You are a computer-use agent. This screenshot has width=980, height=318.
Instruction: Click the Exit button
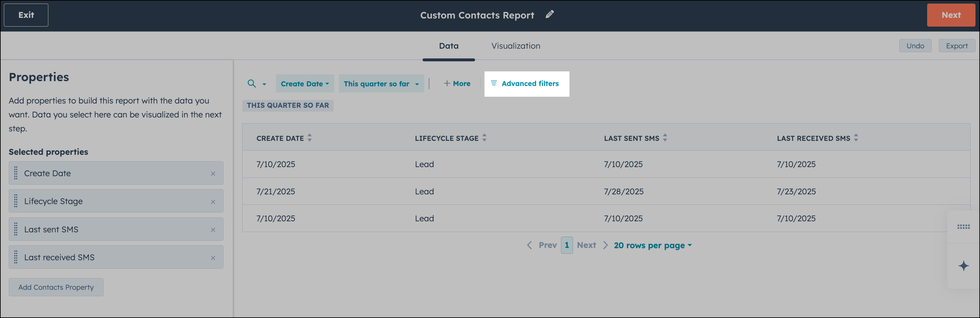(x=26, y=15)
